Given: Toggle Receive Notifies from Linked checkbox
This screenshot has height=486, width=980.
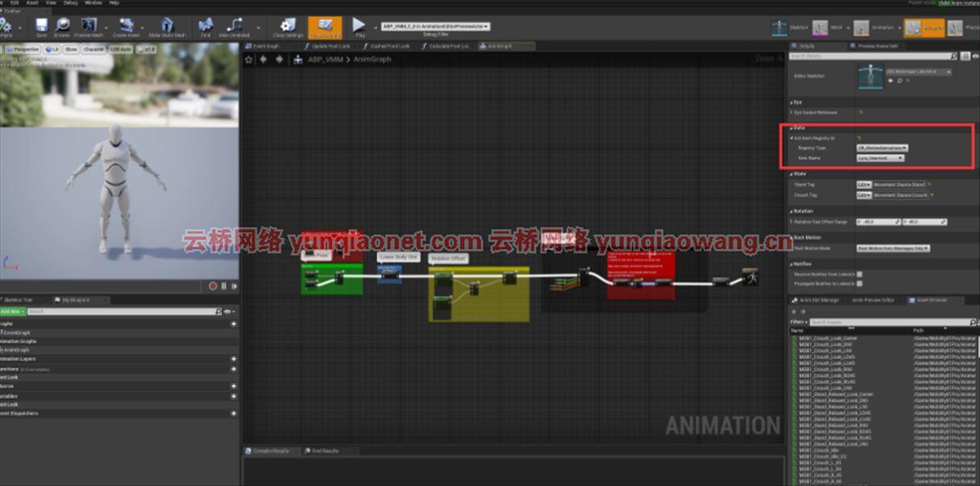Looking at the screenshot, I should click(859, 275).
